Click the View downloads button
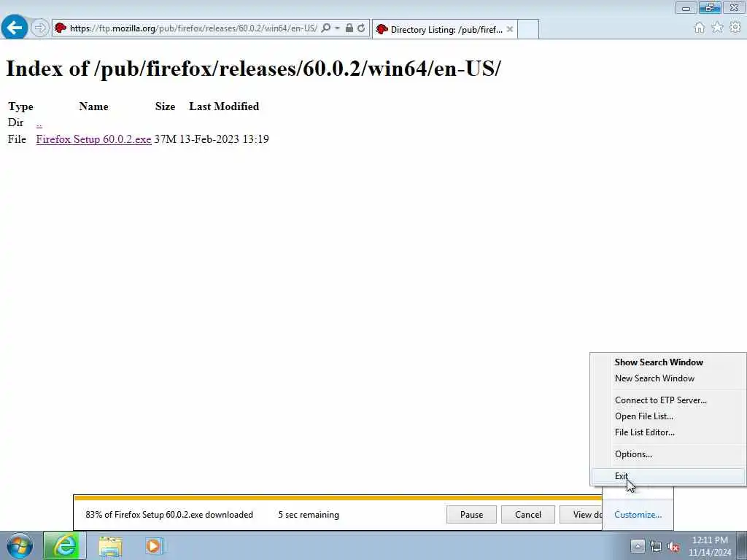The width and height of the screenshot is (747, 560). click(x=581, y=514)
